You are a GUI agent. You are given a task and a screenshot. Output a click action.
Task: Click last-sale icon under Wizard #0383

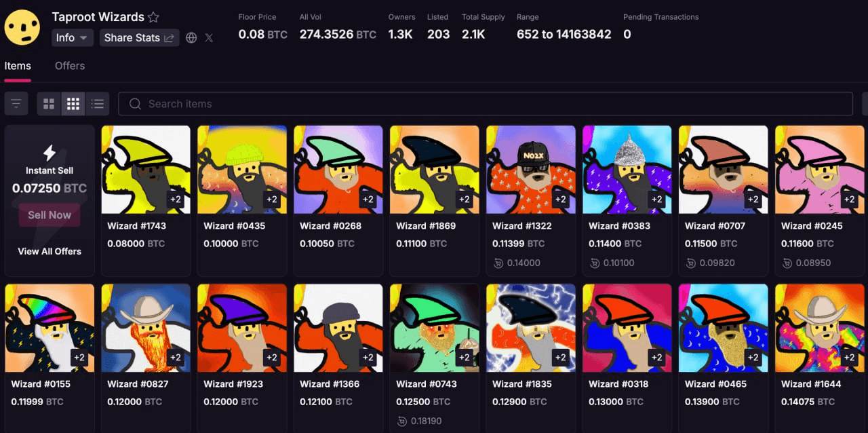coord(595,263)
